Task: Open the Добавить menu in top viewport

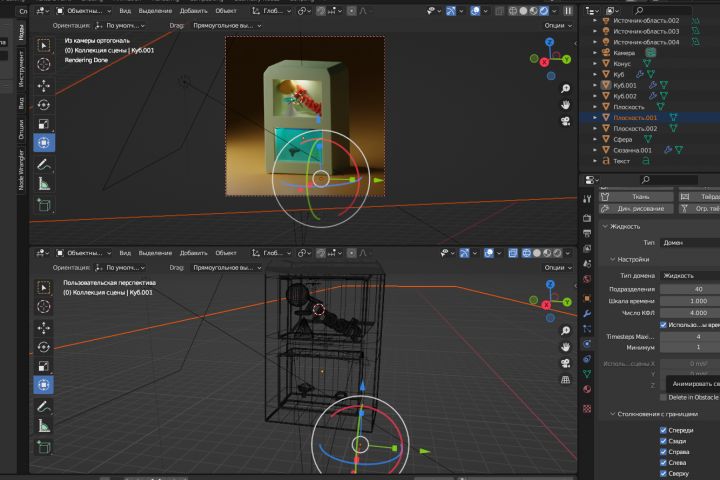Action: point(193,10)
